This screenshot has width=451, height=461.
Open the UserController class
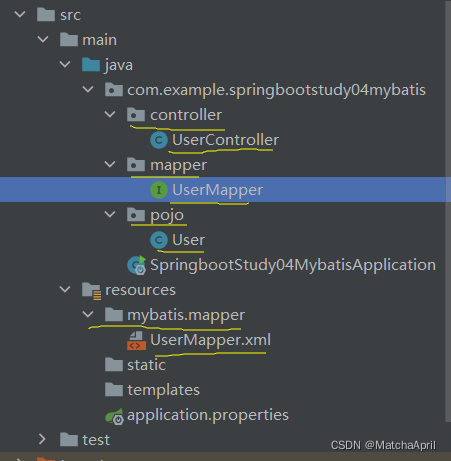click(x=225, y=140)
